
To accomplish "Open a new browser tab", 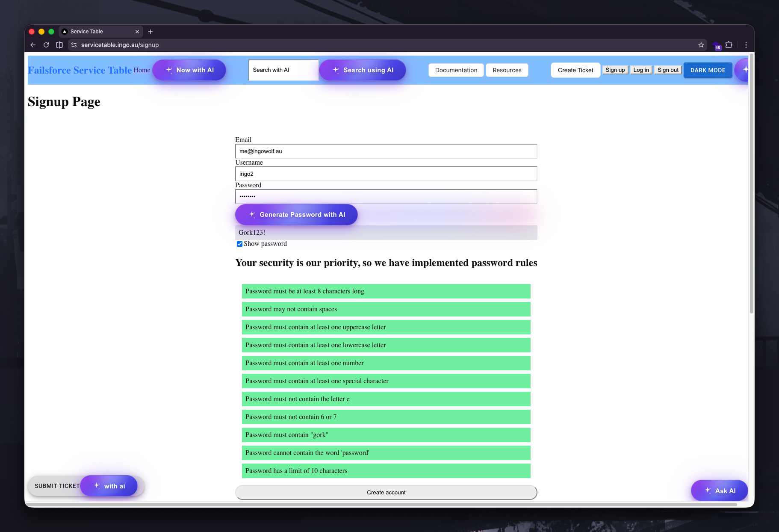I will tap(150, 32).
